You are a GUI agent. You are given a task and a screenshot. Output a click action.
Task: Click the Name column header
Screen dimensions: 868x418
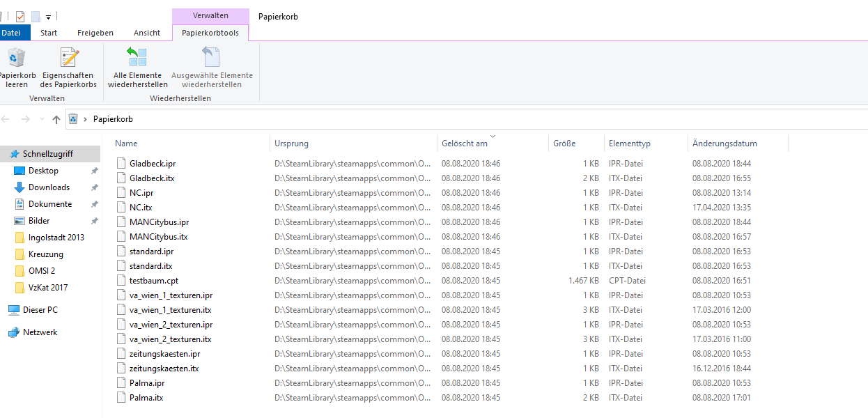[126, 144]
